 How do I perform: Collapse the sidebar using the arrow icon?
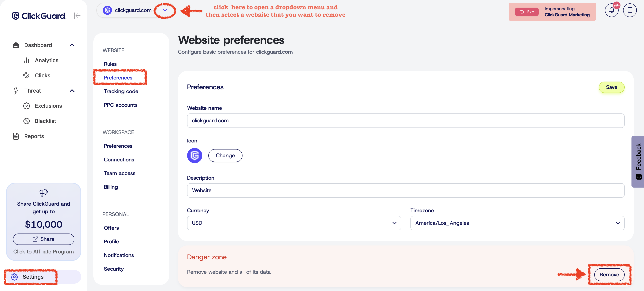pos(77,16)
